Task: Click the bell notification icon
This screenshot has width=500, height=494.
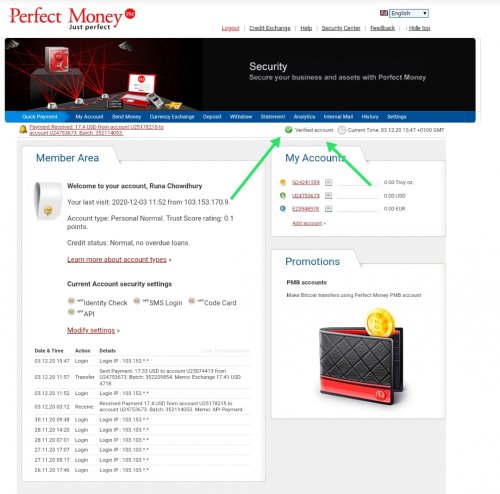Action: (x=23, y=129)
